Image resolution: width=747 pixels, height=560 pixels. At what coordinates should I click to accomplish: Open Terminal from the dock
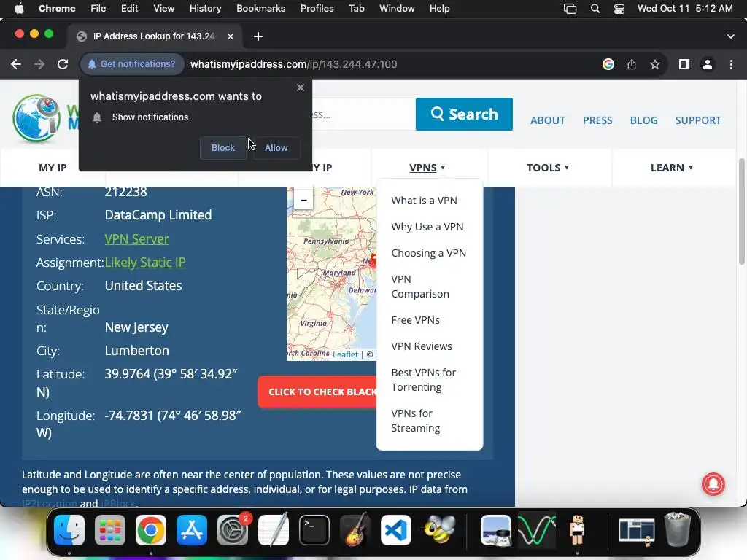(314, 529)
